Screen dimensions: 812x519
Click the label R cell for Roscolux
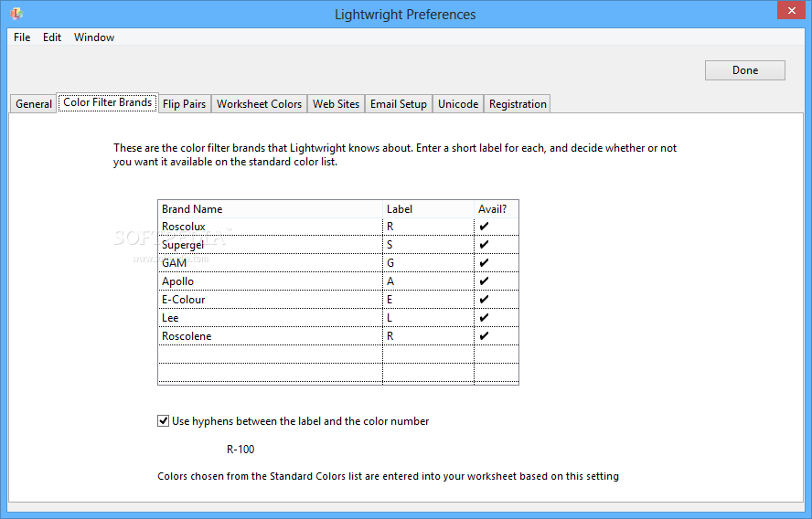[428, 227]
